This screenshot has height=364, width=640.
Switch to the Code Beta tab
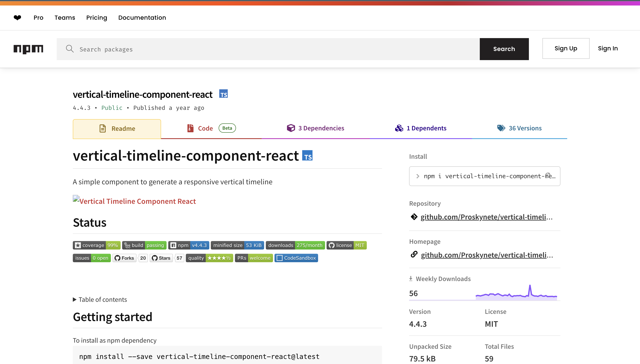211,128
